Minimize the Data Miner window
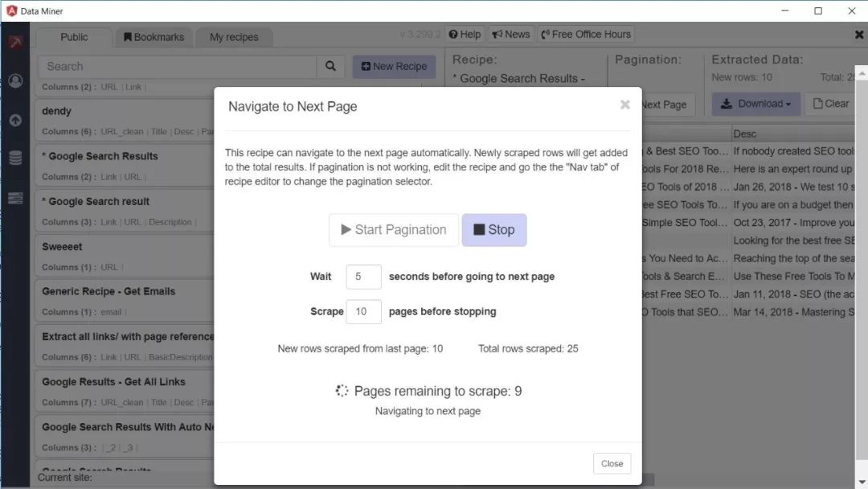This screenshot has height=489, width=868. [785, 11]
